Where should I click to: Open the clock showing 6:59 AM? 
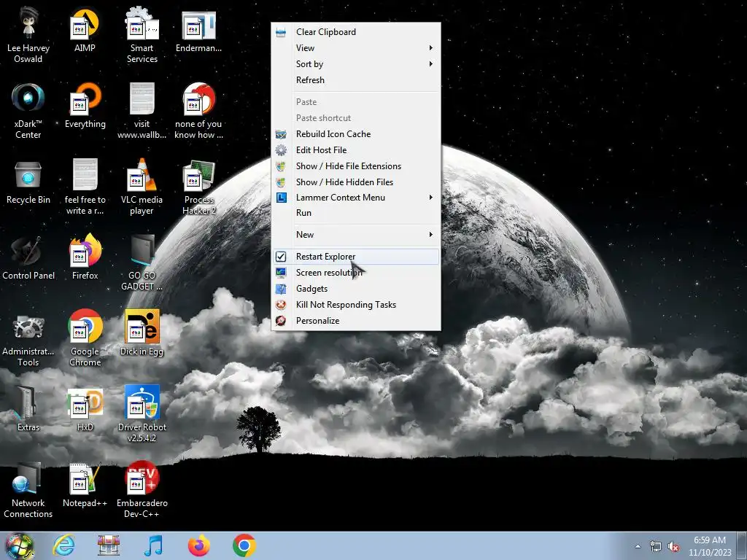pyautogui.click(x=710, y=546)
